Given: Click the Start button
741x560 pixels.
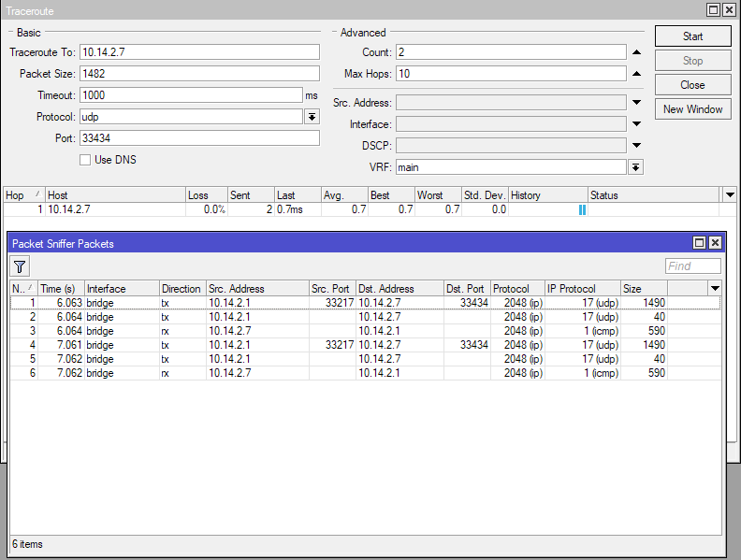Looking at the screenshot, I should point(692,36).
